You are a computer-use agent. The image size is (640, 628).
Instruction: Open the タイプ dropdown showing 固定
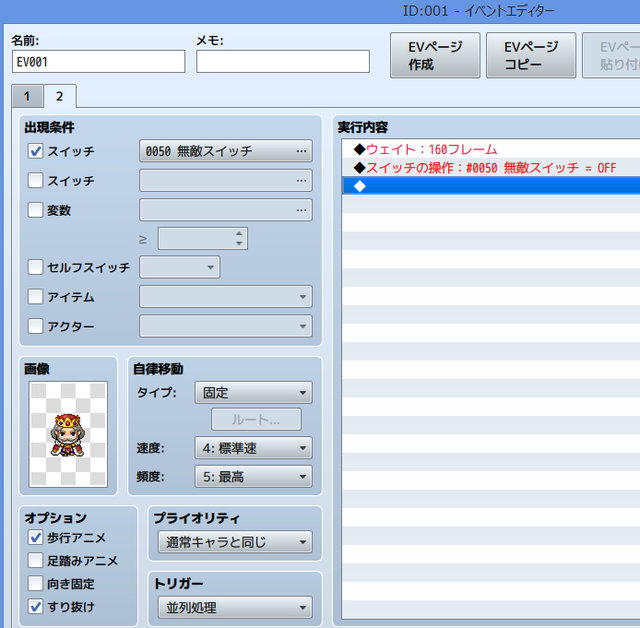[253, 393]
